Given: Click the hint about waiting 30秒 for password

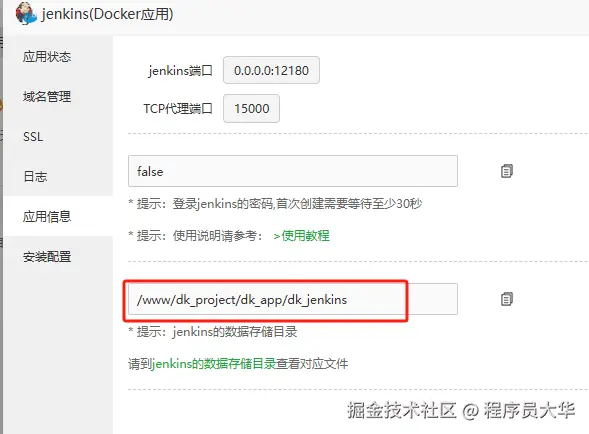Looking at the screenshot, I should pos(275,204).
